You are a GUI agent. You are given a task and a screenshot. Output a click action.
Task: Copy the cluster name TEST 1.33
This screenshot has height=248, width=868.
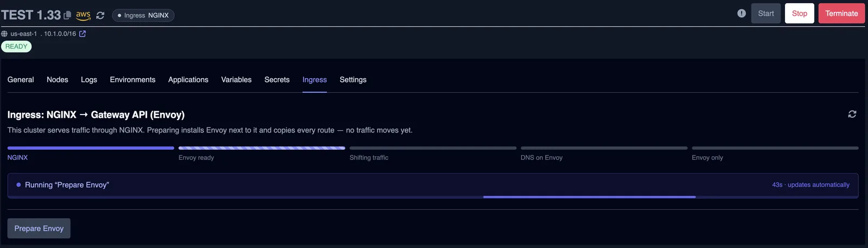(x=67, y=15)
